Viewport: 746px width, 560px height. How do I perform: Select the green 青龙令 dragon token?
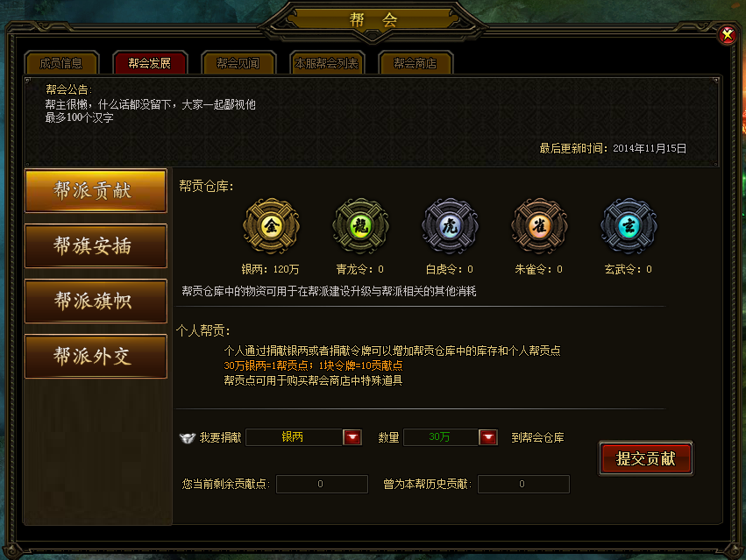pos(360,226)
